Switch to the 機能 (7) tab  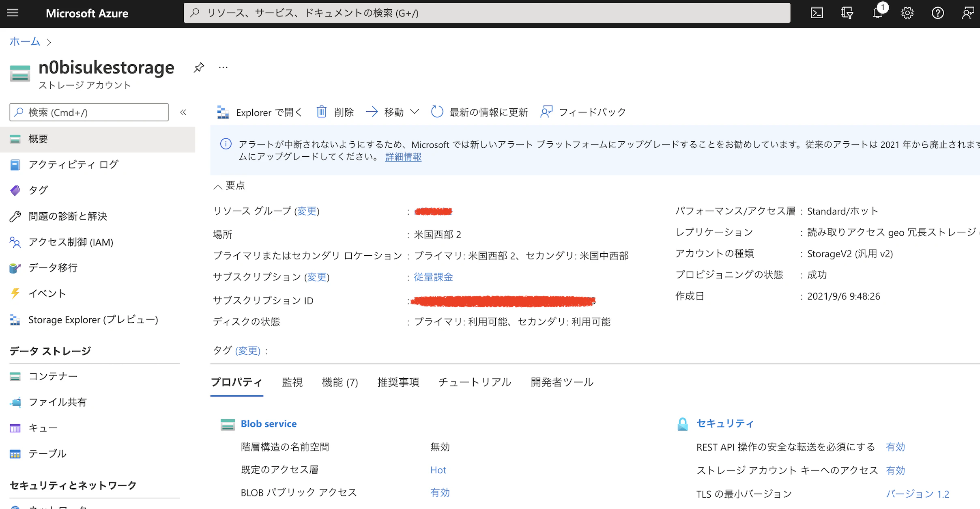point(340,382)
